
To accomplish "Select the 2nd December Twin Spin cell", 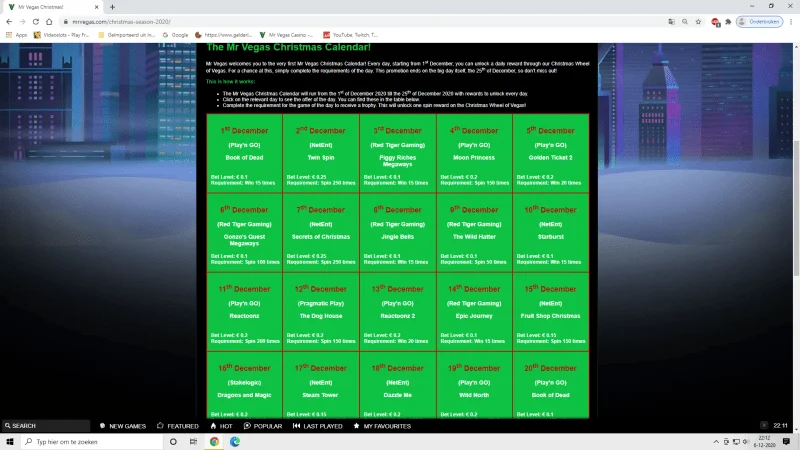I will coord(321,153).
